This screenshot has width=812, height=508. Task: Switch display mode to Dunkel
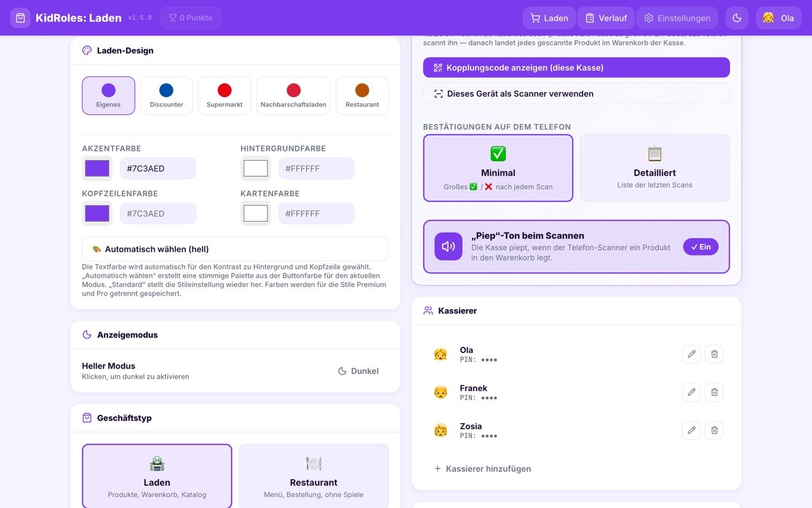point(359,371)
